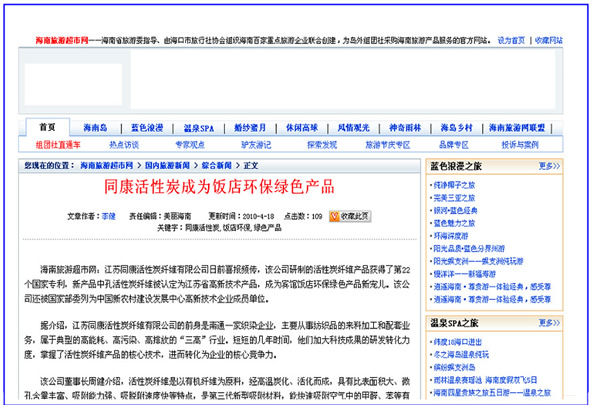The image size is (600, 405).
Task: Click the 组团社直通车 sub-menu link
Action: click(x=59, y=144)
